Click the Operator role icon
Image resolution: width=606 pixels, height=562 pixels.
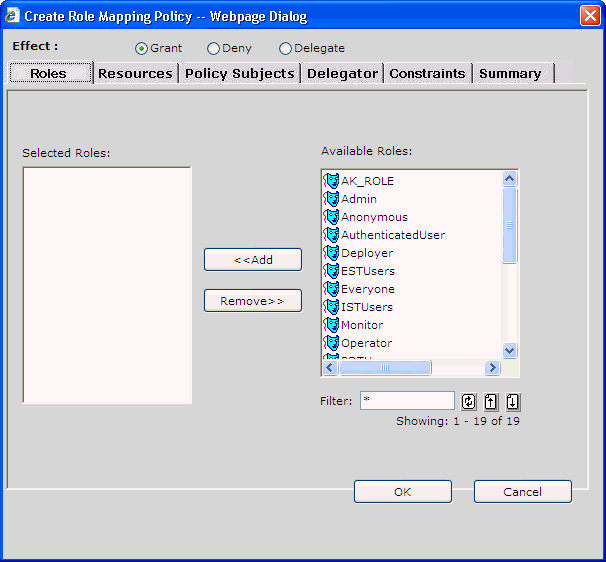tap(331, 343)
